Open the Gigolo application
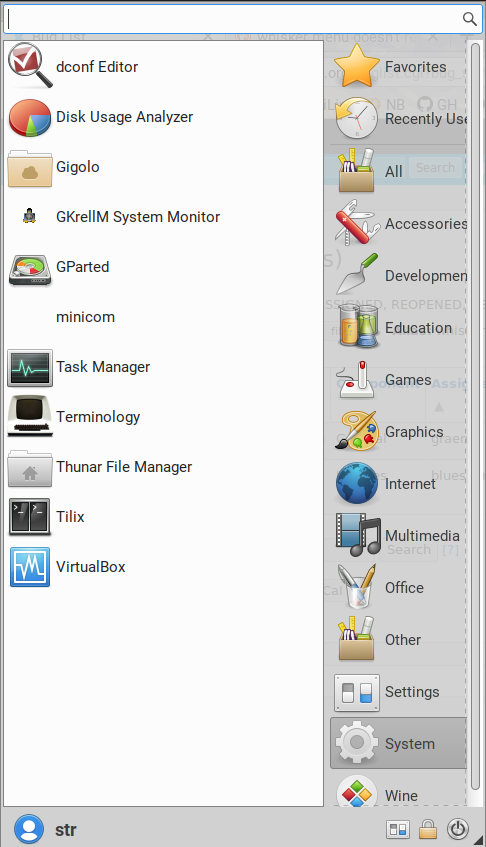Screen dimensions: 486x847 [163, 167]
